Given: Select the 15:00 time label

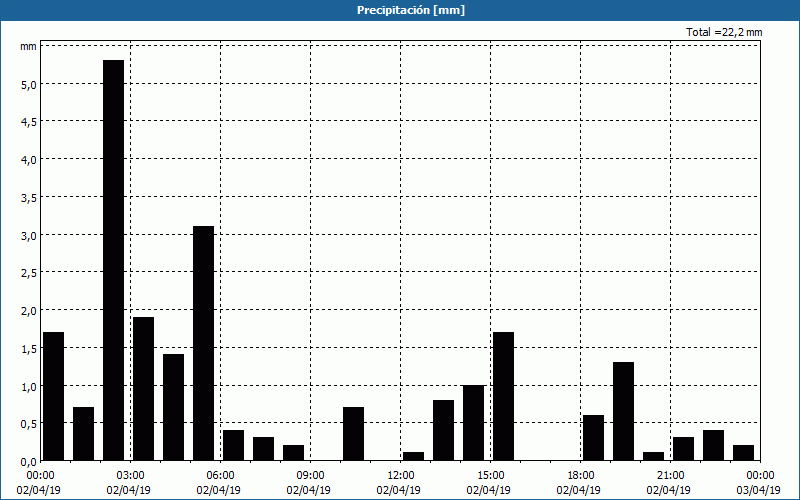Looking at the screenshot, I should pyautogui.click(x=491, y=476).
